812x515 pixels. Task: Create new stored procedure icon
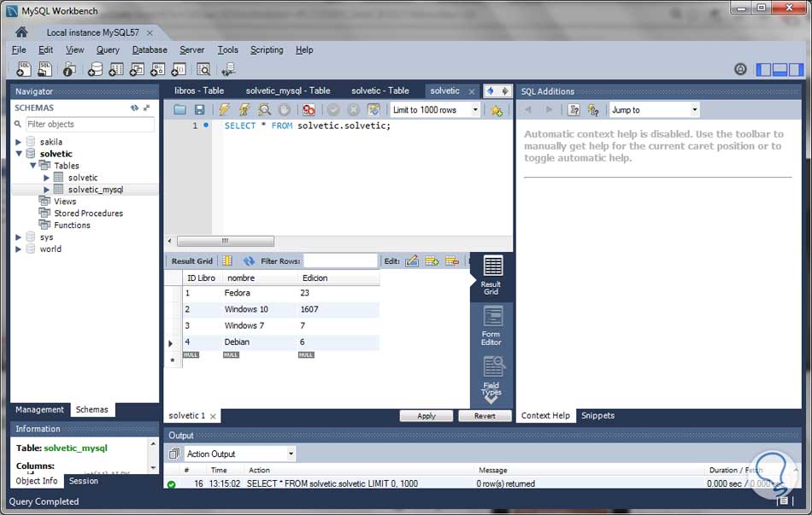(157, 69)
